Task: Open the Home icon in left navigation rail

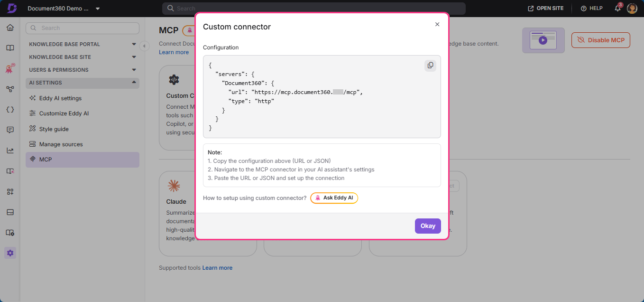Action: (x=10, y=28)
